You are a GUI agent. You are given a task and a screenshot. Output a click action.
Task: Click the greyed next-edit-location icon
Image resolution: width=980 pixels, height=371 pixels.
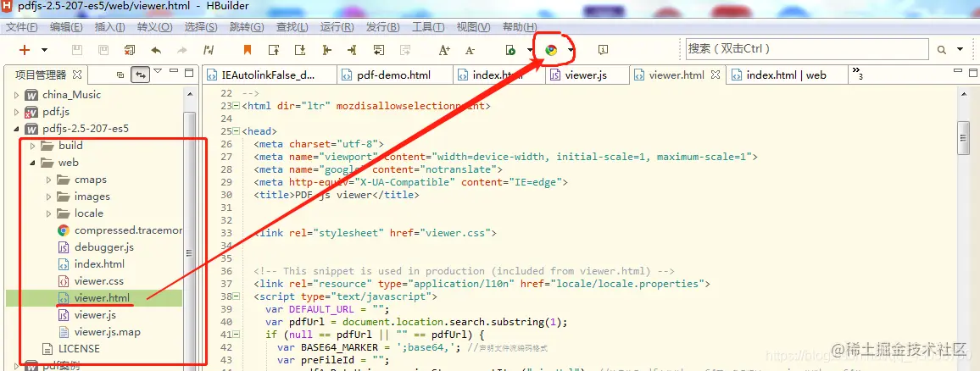point(405,50)
